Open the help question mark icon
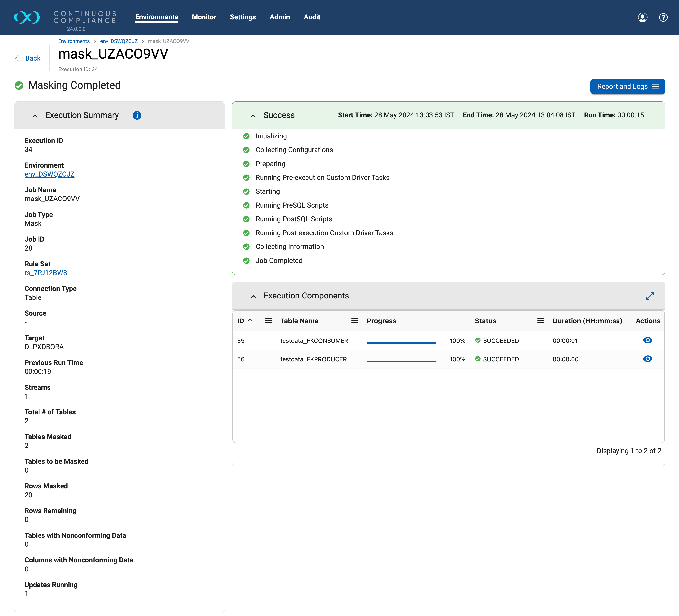This screenshot has width=679, height=616. pos(663,17)
